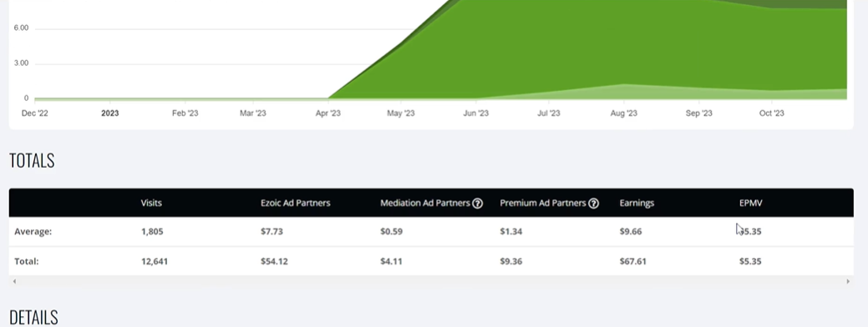Click the Dec '22 axis label
Image resolution: width=868 pixels, height=327 pixels.
point(35,113)
